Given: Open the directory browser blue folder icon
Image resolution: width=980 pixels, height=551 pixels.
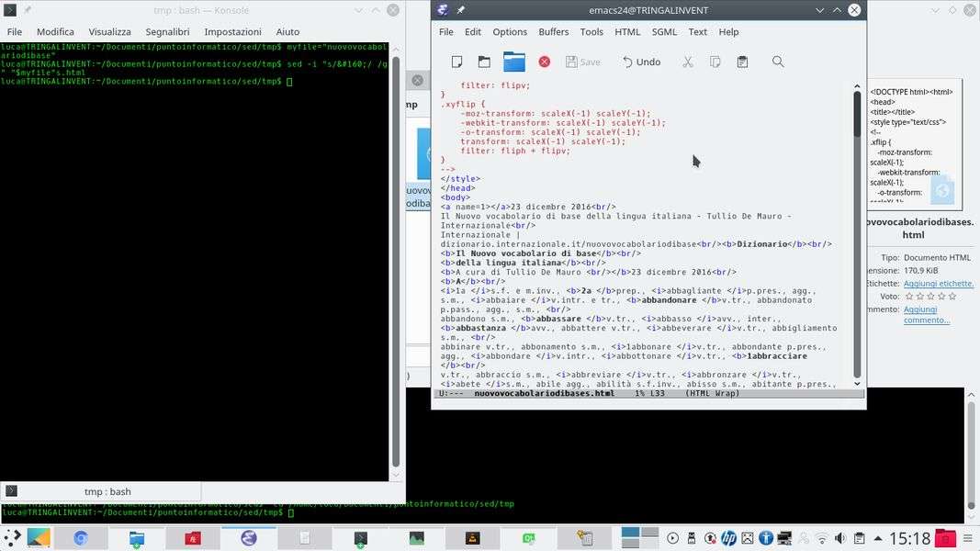Looking at the screenshot, I should 514,62.
